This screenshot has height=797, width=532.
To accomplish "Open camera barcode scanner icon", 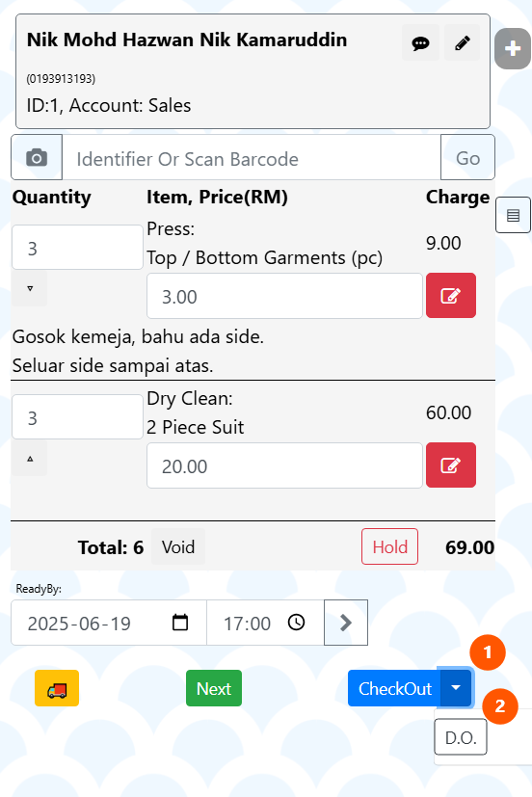I will pyautogui.click(x=37, y=157).
